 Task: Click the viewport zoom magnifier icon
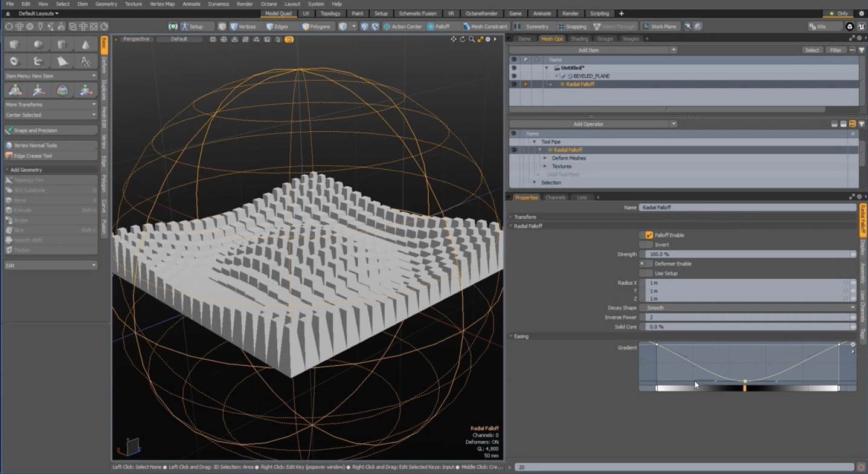(x=471, y=39)
